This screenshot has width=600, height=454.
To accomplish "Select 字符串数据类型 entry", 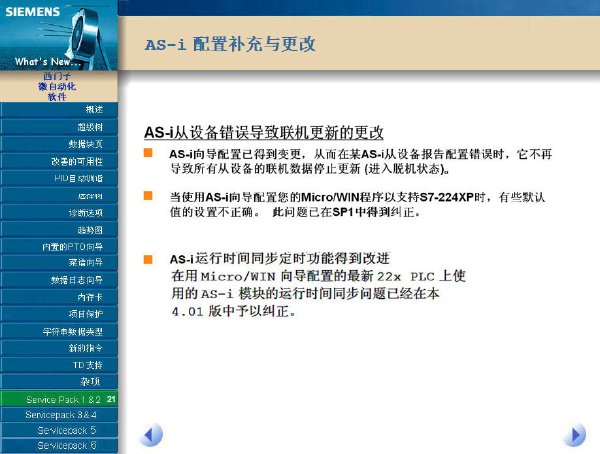I will 59,332.
